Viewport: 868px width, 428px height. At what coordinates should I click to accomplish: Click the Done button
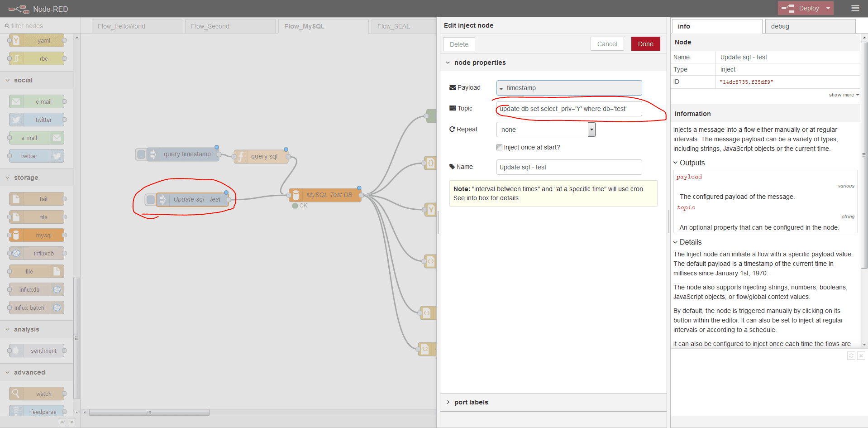pyautogui.click(x=645, y=44)
